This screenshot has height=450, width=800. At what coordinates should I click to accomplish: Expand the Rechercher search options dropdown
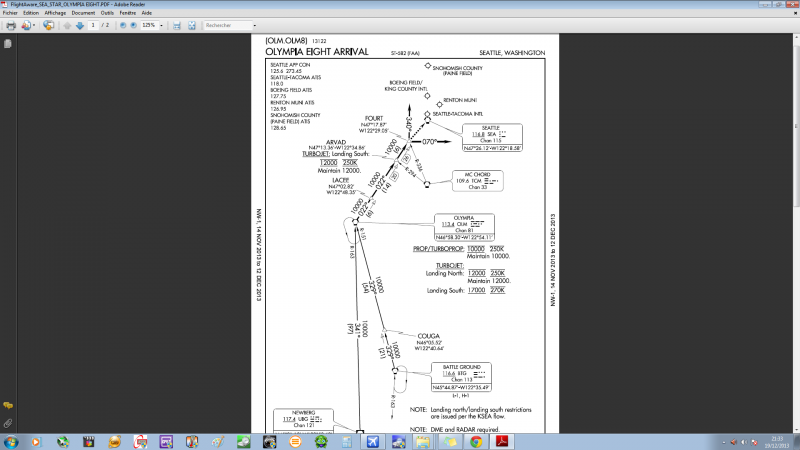[251, 25]
